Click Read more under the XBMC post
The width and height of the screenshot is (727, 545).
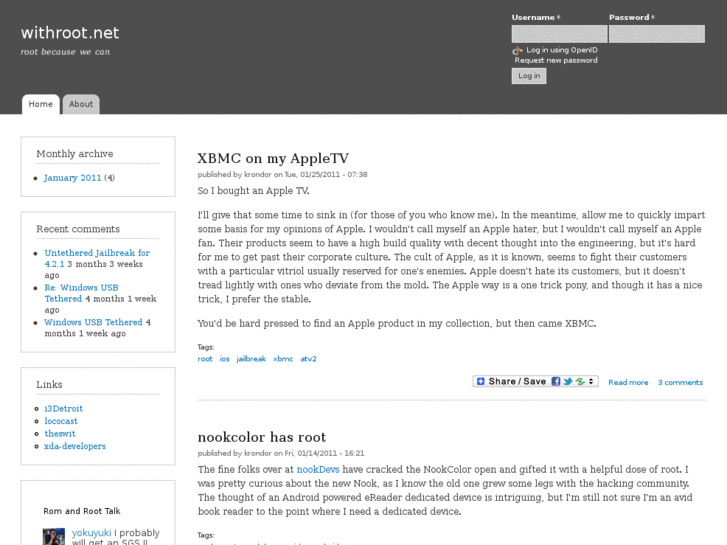[x=628, y=382]
